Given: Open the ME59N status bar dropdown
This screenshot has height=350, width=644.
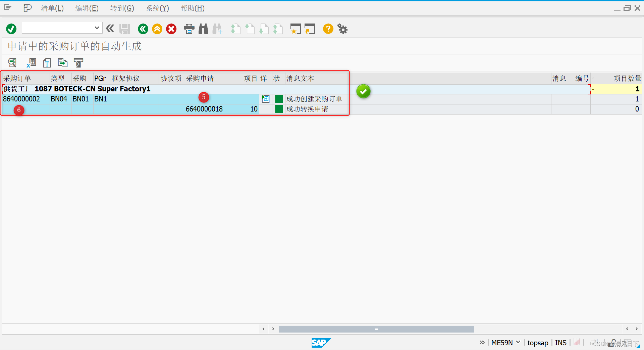Looking at the screenshot, I should [518, 342].
